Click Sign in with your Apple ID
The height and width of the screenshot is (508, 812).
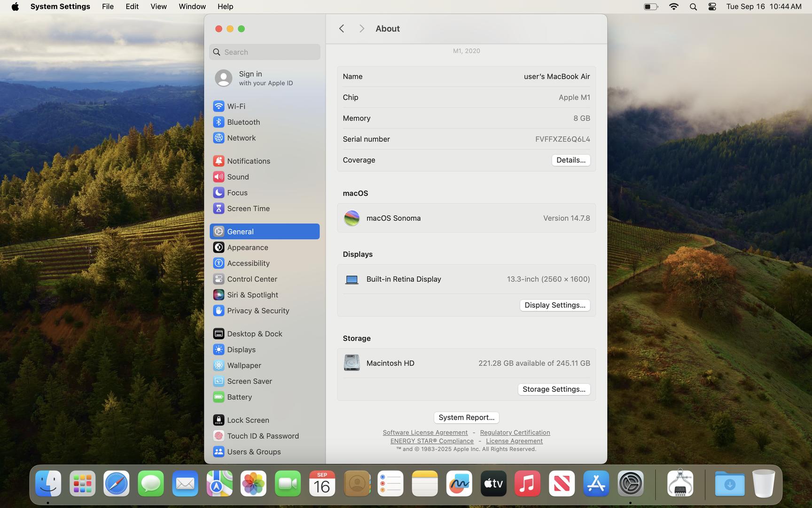pyautogui.click(x=265, y=78)
